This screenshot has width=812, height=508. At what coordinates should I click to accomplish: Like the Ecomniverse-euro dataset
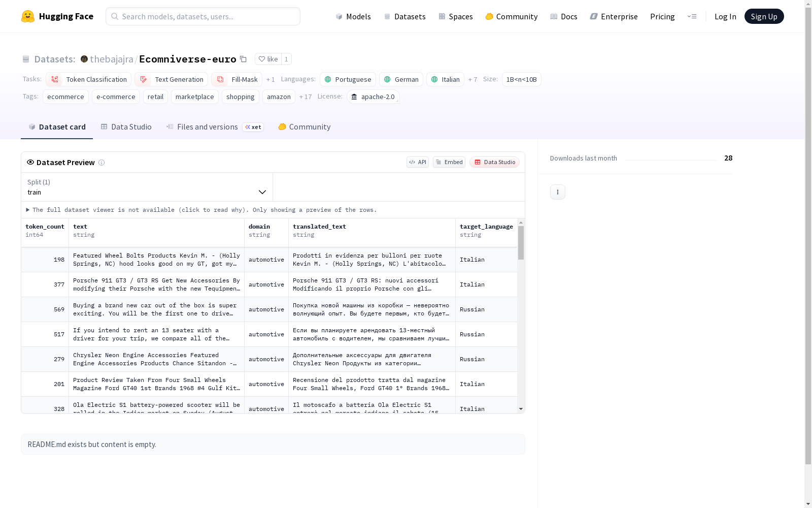[x=268, y=59]
